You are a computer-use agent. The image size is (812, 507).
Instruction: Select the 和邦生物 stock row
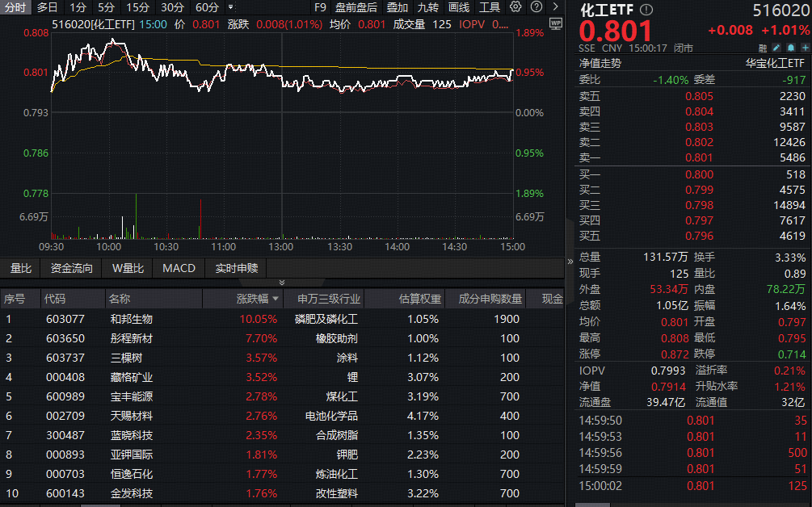pyautogui.click(x=131, y=319)
